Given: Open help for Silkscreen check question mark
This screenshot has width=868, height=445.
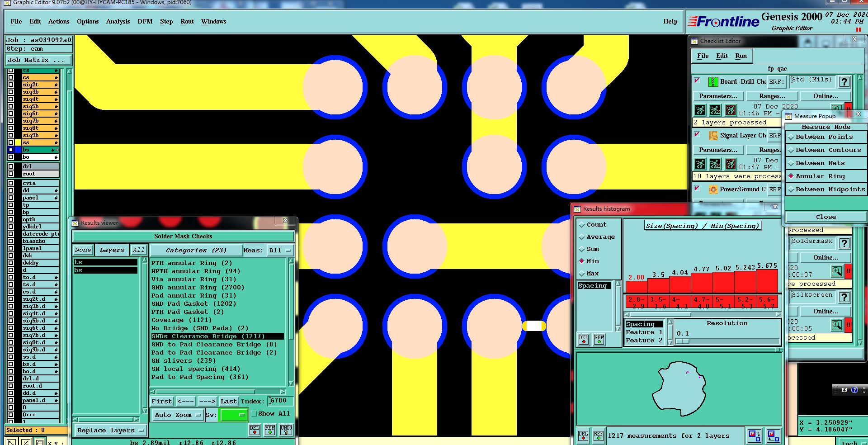Looking at the screenshot, I should (844, 297).
